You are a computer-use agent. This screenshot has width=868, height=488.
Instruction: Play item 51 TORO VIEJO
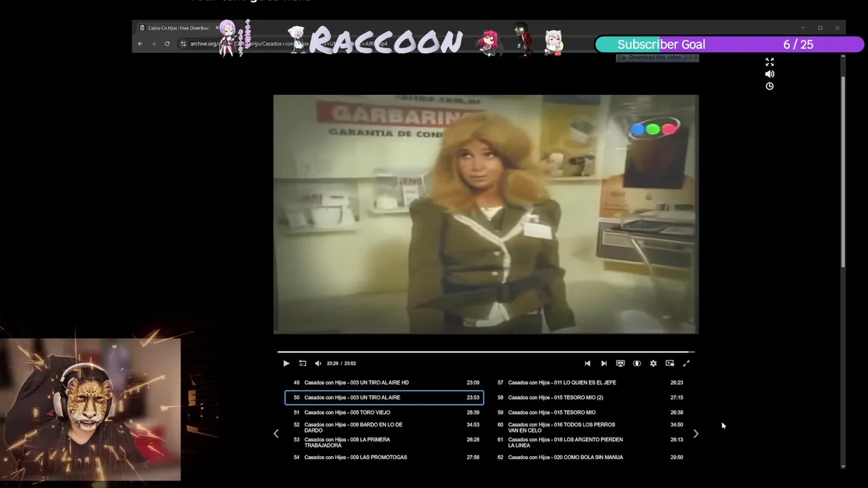(x=384, y=412)
